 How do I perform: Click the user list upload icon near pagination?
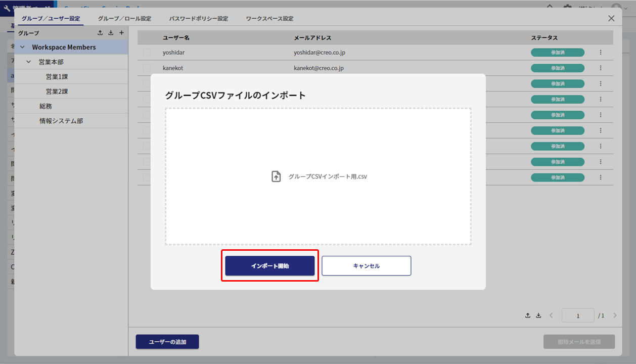click(x=528, y=315)
